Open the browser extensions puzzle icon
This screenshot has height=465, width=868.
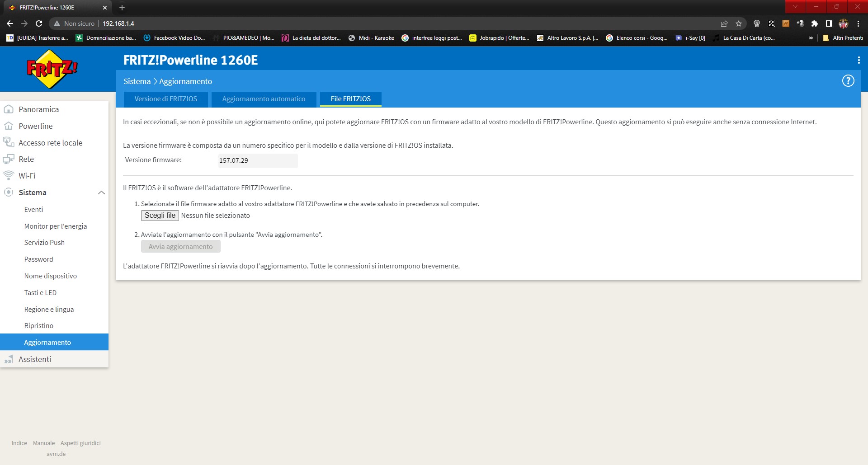[x=815, y=23]
